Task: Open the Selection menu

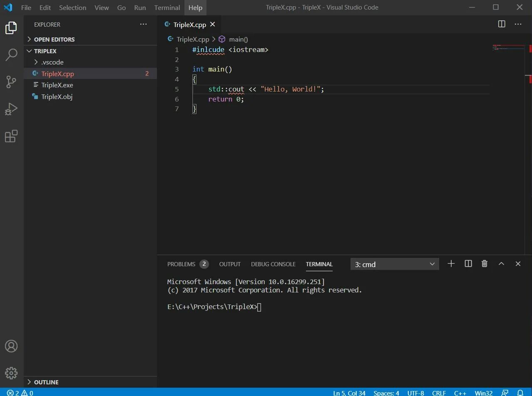Action: 72,7
